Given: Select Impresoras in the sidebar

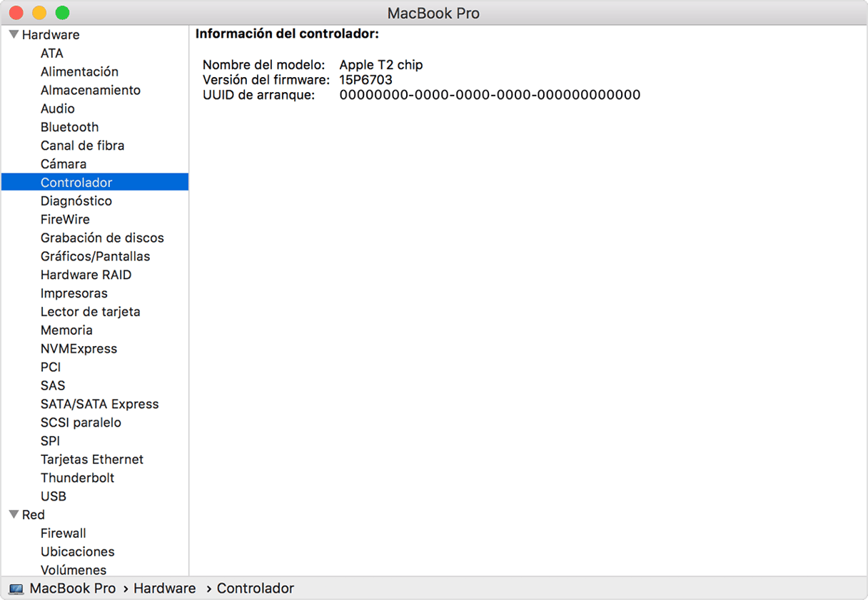Looking at the screenshot, I should tap(74, 294).
